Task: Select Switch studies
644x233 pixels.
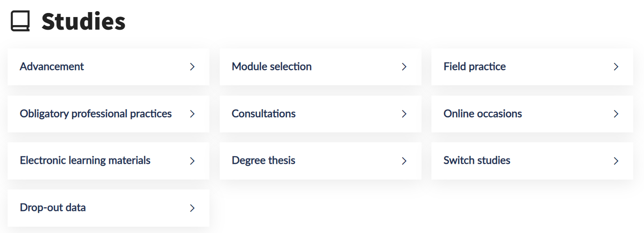Action: [x=477, y=160]
